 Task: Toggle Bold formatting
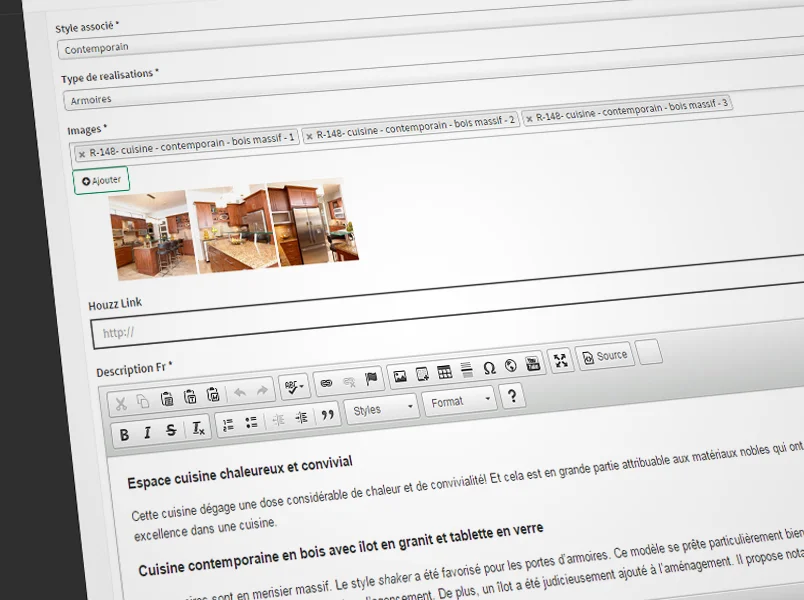[x=124, y=435]
